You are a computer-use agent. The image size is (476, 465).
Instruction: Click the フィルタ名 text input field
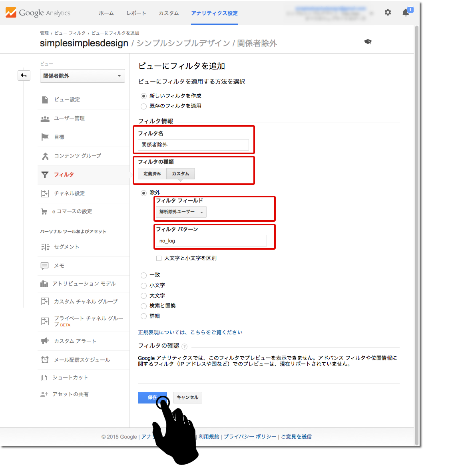193,145
